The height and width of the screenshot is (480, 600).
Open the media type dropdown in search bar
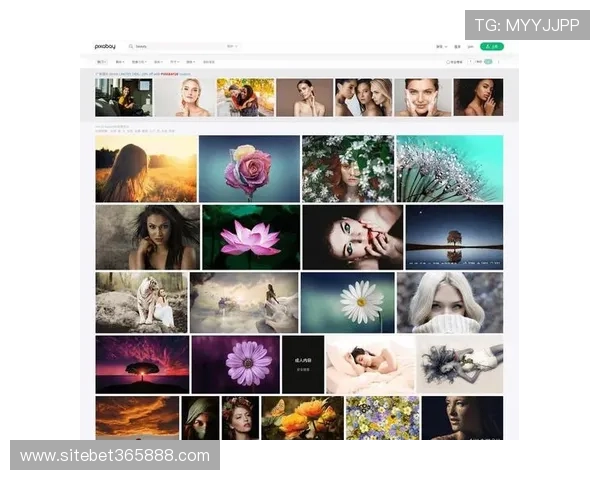pos(231,46)
